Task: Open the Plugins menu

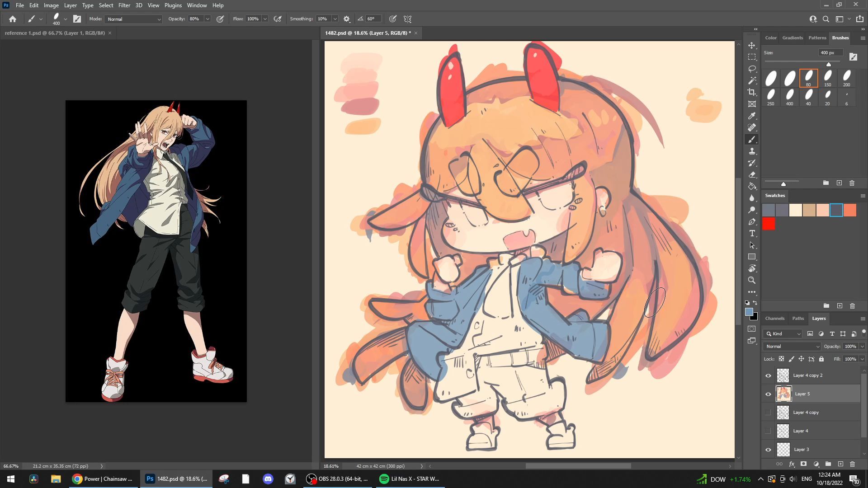Action: 173,5
